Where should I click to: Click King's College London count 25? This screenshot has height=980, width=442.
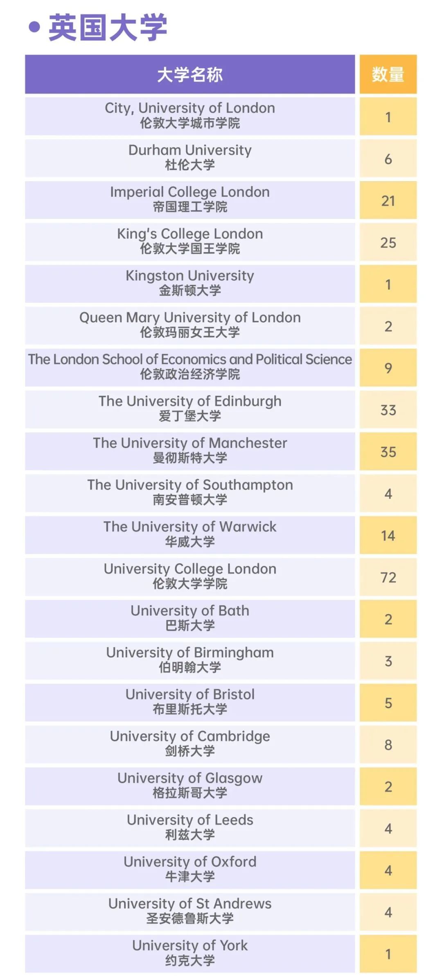pos(388,242)
